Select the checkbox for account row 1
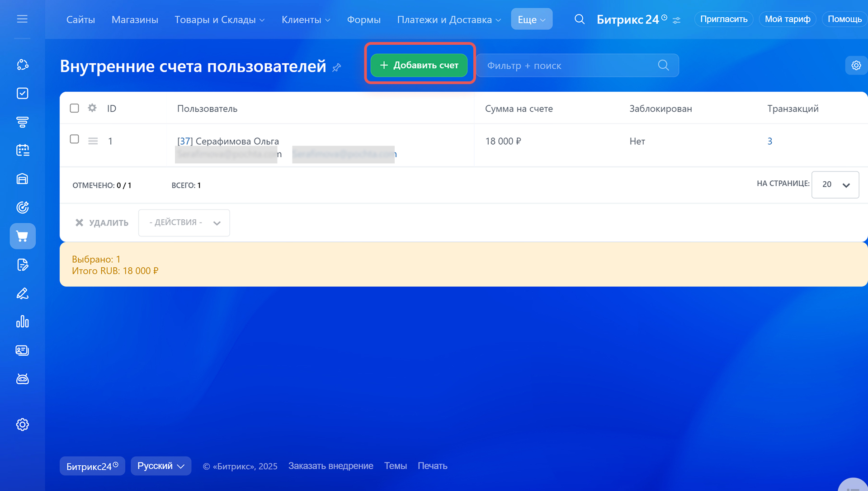 [75, 139]
